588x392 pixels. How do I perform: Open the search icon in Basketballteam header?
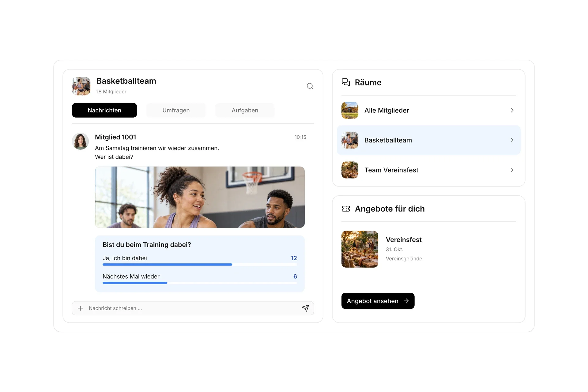pyautogui.click(x=310, y=86)
